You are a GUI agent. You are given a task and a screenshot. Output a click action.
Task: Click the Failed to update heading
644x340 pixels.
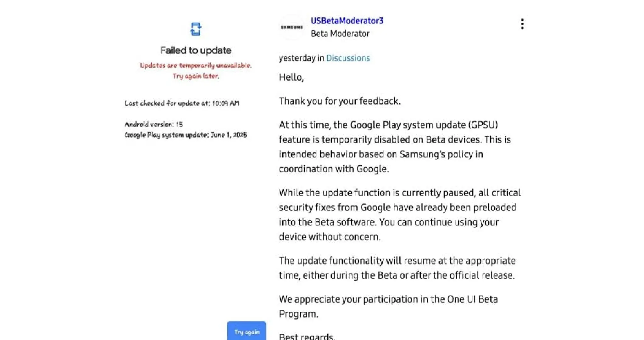pyautogui.click(x=196, y=50)
